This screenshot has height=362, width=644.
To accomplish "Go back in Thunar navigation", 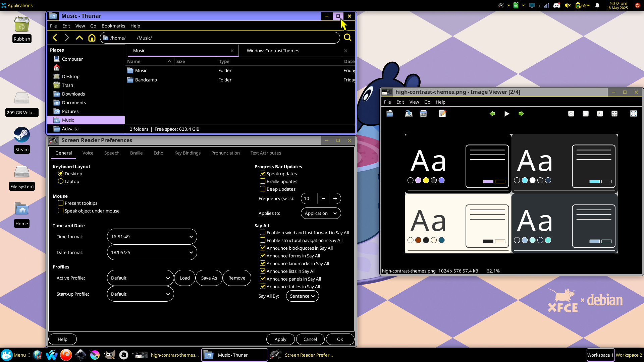I will tap(55, 38).
